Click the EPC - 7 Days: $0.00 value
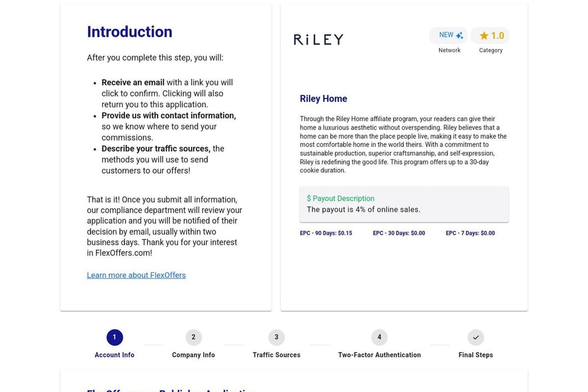The width and height of the screenshot is (588, 392). 470,233
